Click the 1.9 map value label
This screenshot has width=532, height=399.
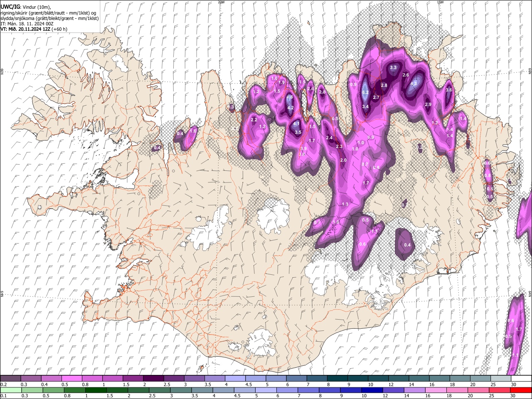[x=282, y=83]
